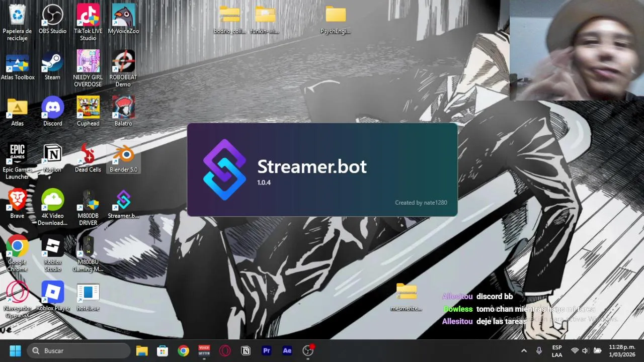The width and height of the screenshot is (644, 362).
Task: Open the TikTok LIVE Studio shortcut
Action: pyautogui.click(x=88, y=22)
